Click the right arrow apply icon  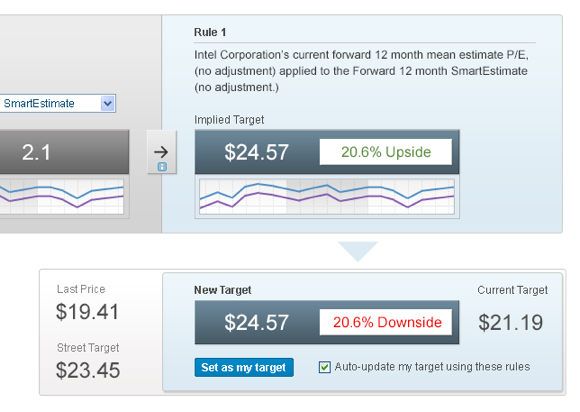pos(161,152)
